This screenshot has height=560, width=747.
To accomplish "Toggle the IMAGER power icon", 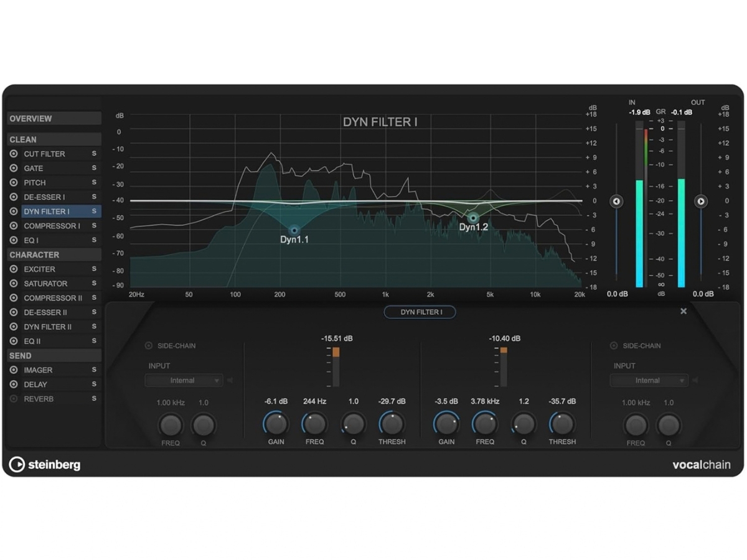I will [x=14, y=370].
